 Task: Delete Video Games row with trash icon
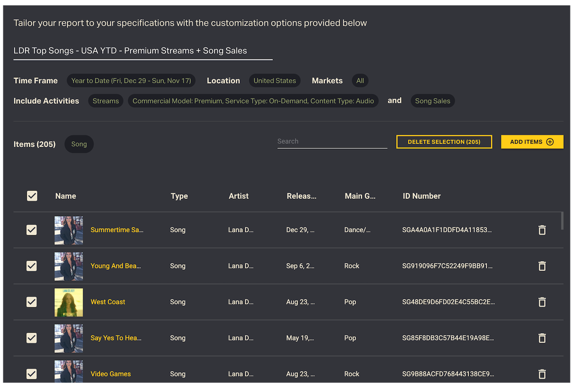coord(542,374)
